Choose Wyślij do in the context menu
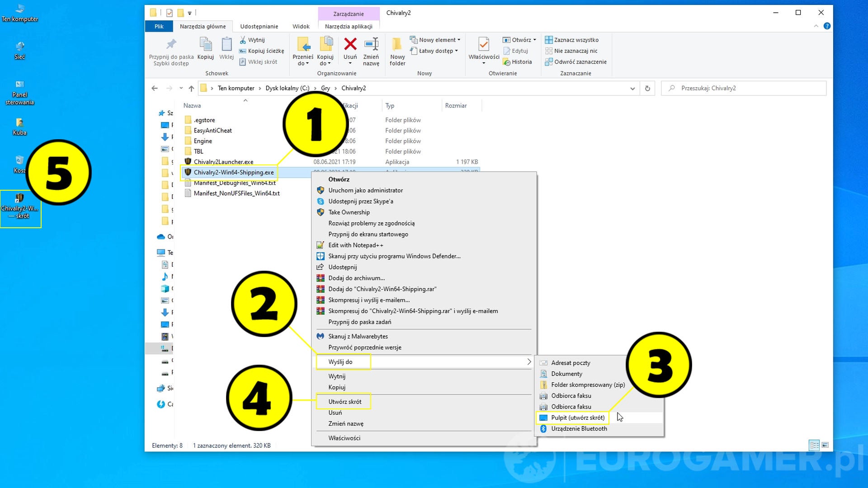 424,361
